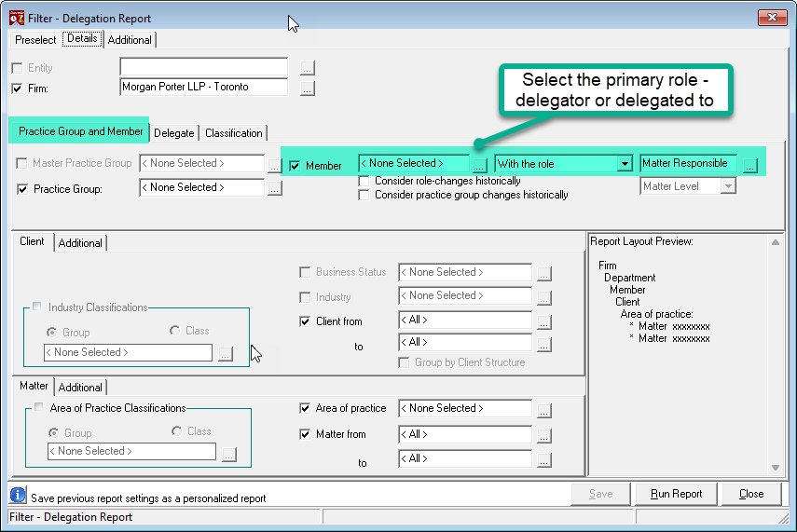Screen dimensions: 797x532
Task: Enable Area of Practice Classifications checkbox
Action: point(38,407)
